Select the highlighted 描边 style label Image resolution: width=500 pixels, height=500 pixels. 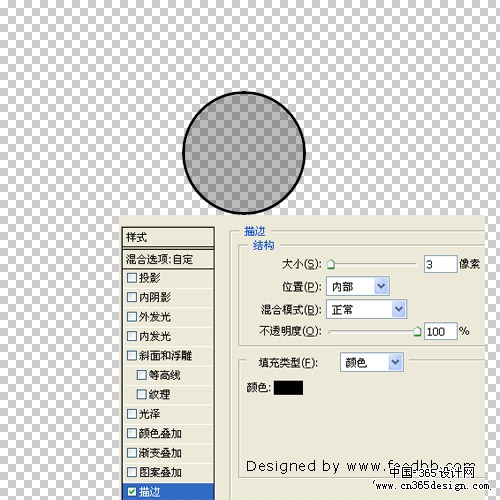click(x=150, y=492)
